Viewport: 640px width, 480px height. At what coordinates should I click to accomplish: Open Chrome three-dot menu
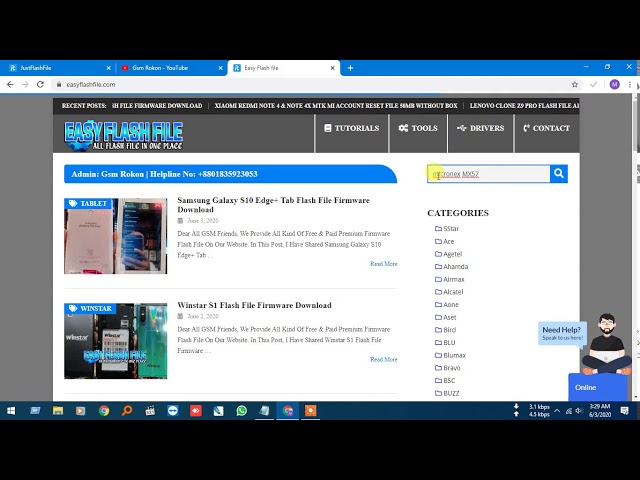(630, 84)
